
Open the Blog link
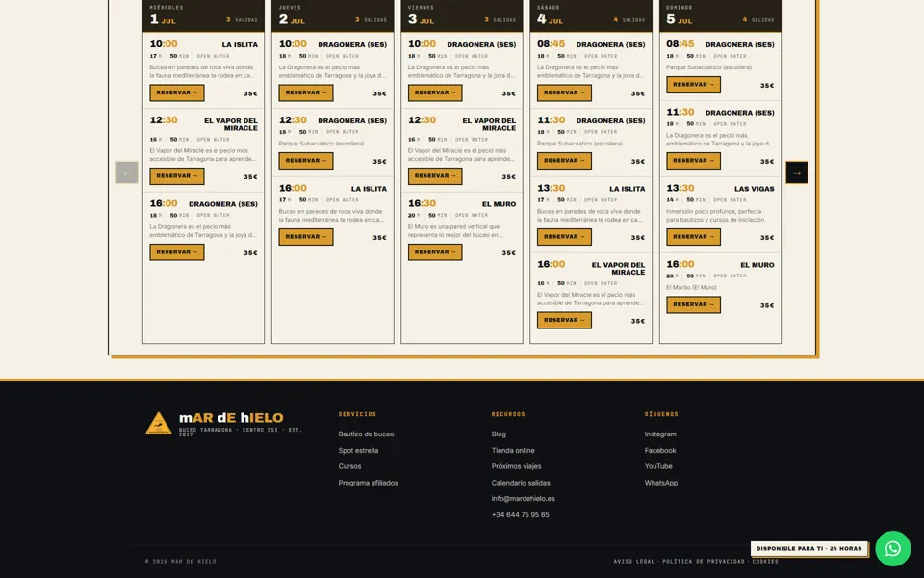pyautogui.click(x=499, y=434)
